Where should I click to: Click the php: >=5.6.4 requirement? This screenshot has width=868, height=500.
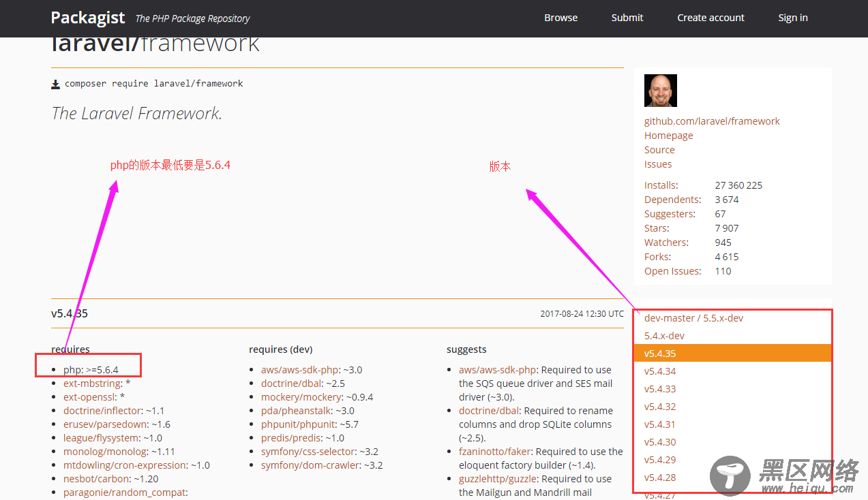coord(91,370)
